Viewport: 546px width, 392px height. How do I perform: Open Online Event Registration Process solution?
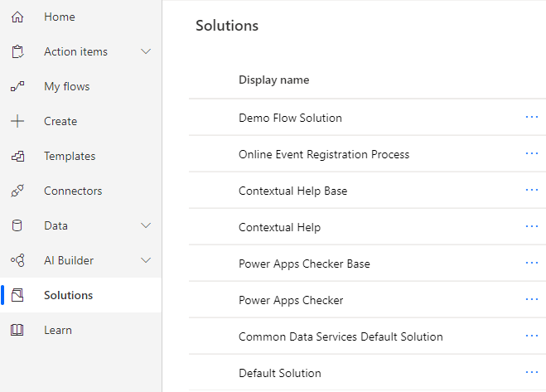point(323,154)
